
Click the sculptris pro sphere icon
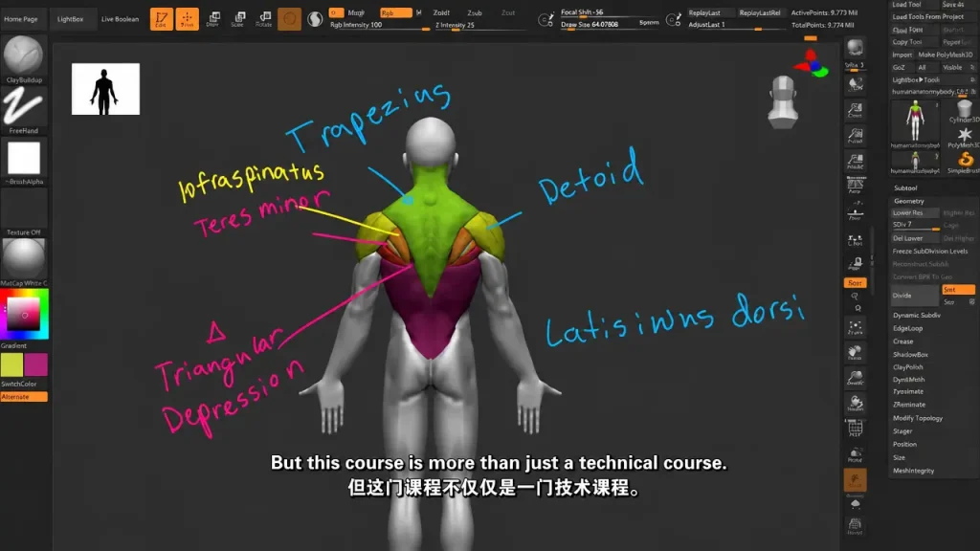point(315,19)
